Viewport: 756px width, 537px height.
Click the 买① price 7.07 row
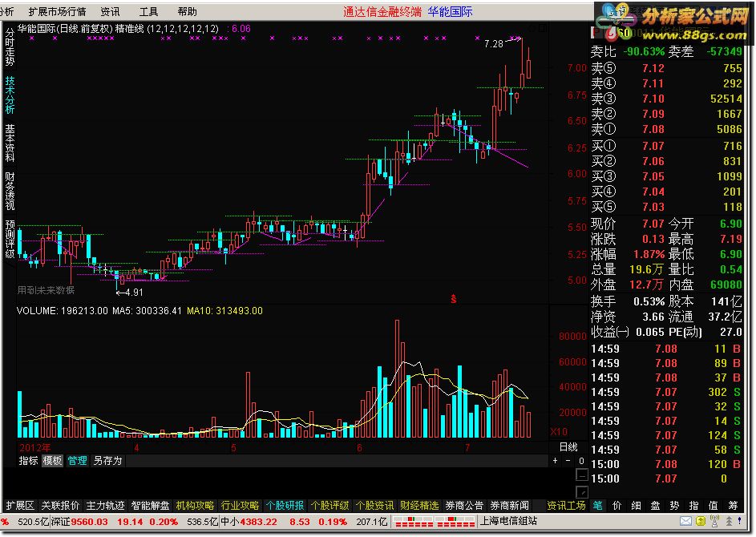pos(666,146)
